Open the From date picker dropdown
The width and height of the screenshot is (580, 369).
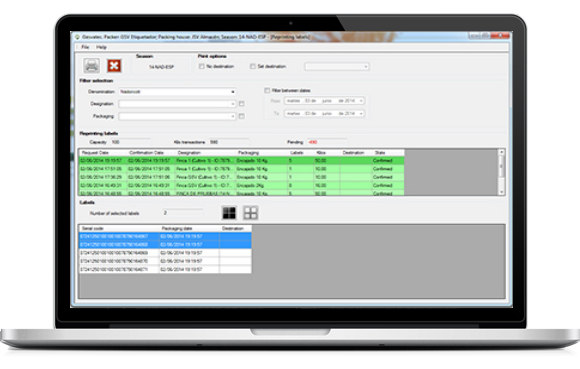click(361, 101)
